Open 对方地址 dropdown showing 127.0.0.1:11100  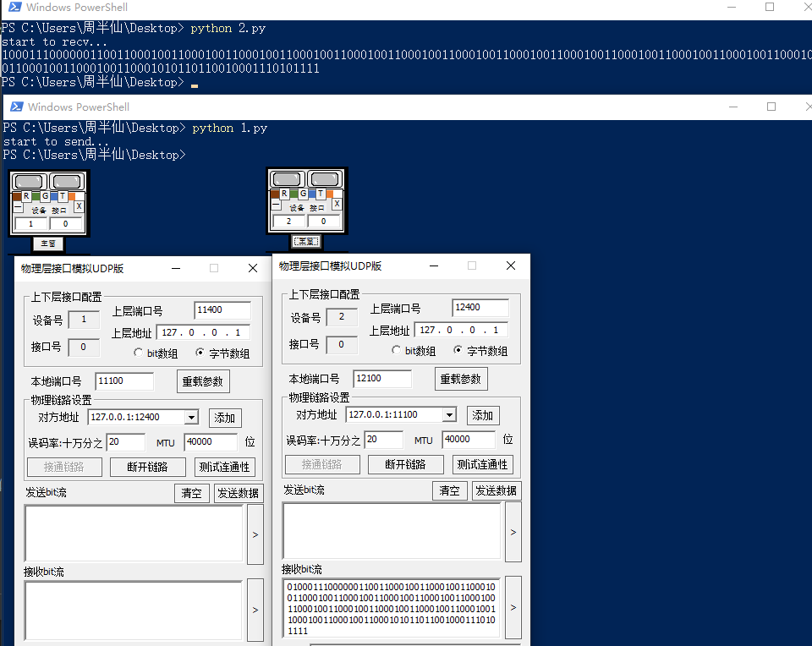(449, 414)
